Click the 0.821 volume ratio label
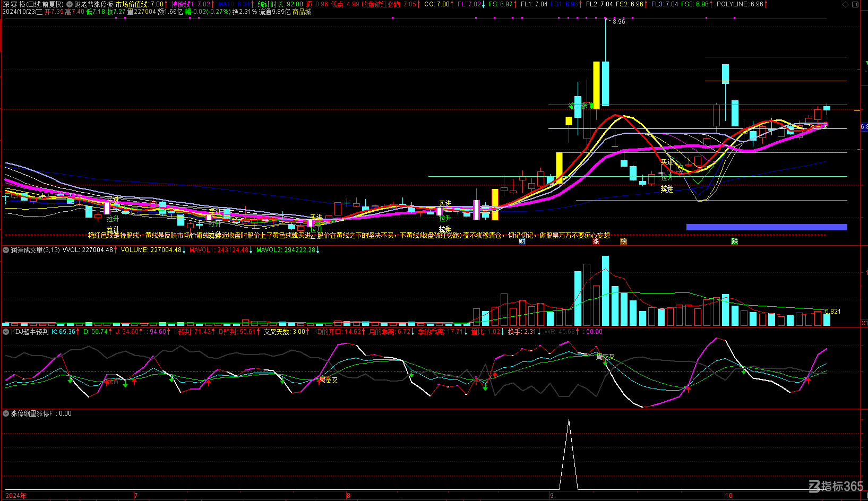 coord(833,312)
